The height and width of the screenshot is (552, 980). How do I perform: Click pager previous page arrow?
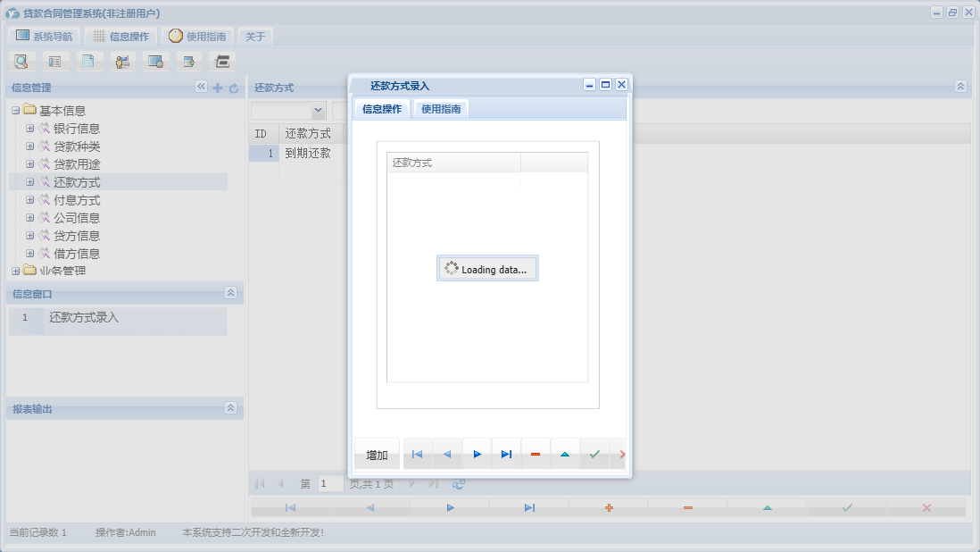280,483
